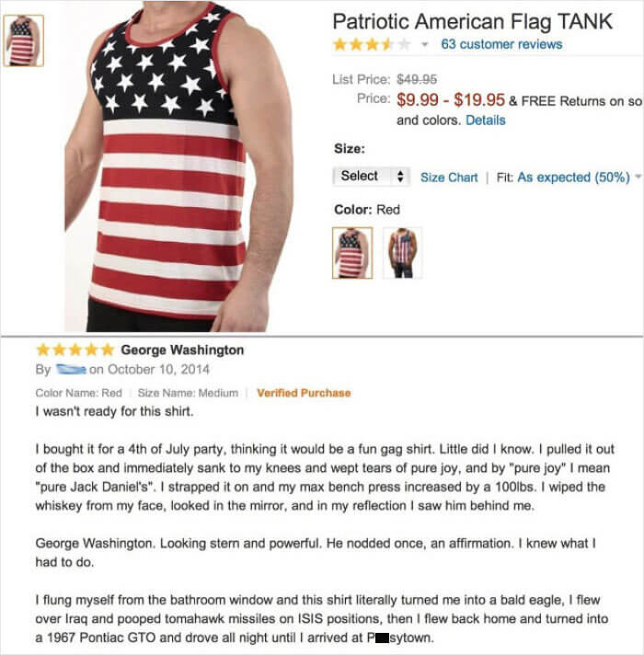Click the struck-through $49.95 list price
Screen dimensions: 644x655
click(x=417, y=79)
